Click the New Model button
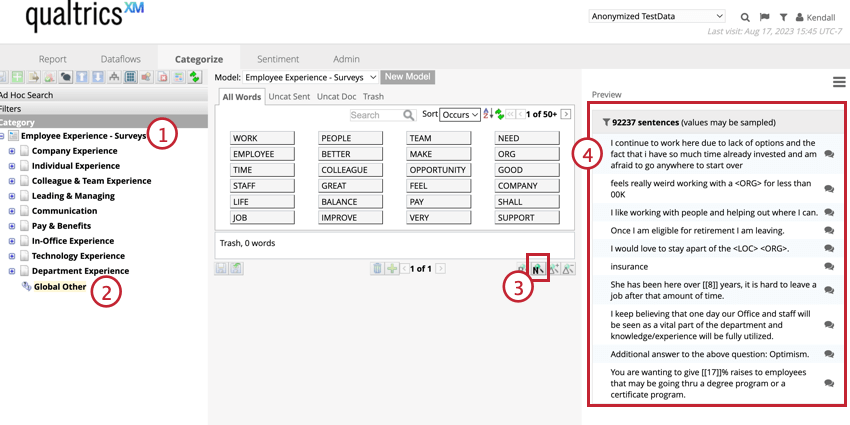Viewport: 850px width, 425px height. (408, 77)
